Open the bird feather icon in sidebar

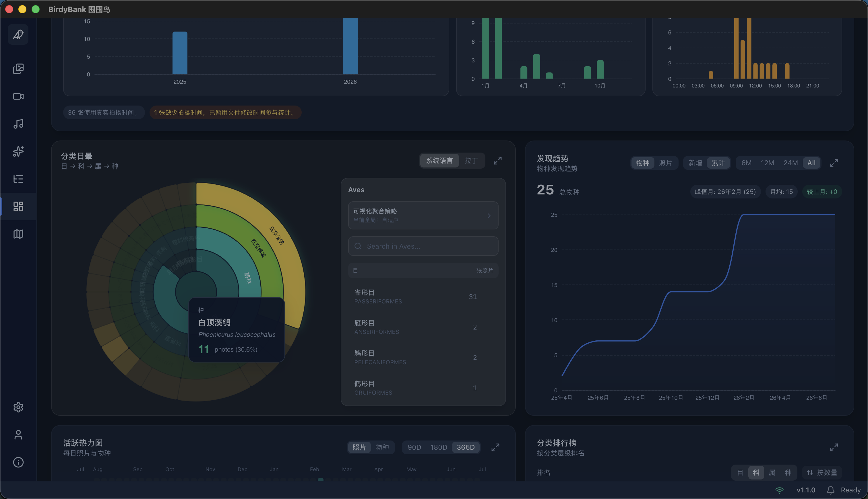pos(18,34)
